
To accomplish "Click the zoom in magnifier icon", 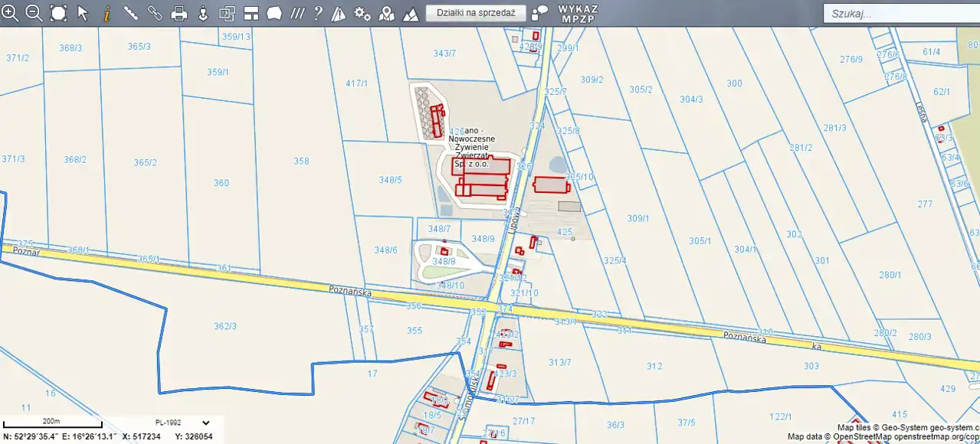I will click(11, 13).
